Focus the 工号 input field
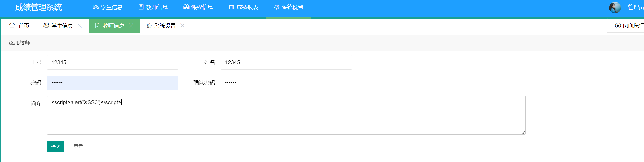644x162 pixels. pos(113,62)
